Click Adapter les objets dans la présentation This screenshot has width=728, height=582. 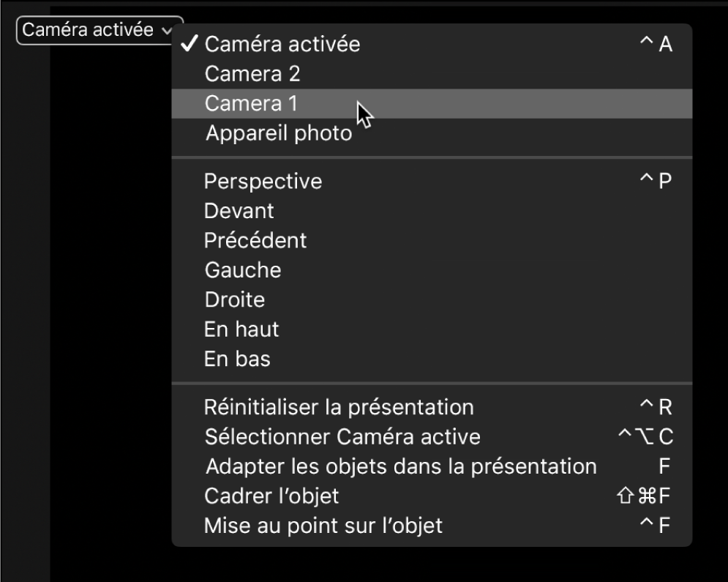[x=401, y=466]
